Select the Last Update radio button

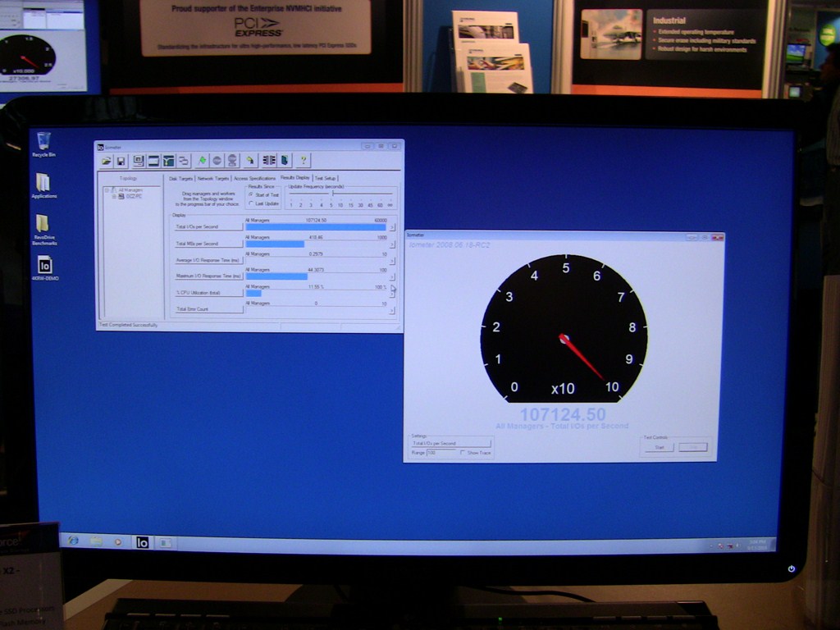tap(250, 203)
